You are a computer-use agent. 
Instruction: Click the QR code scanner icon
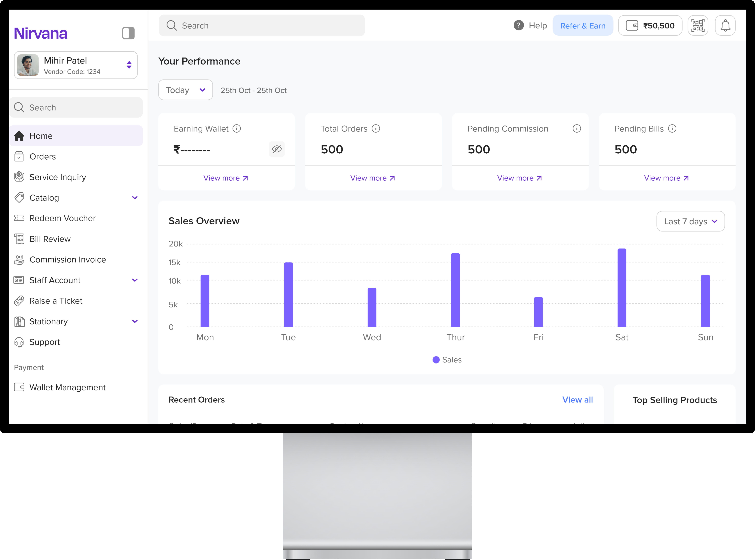click(x=698, y=25)
